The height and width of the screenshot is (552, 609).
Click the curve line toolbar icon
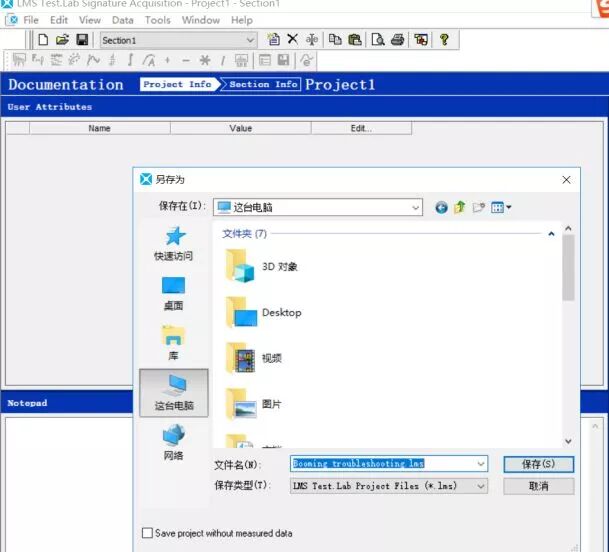[93, 60]
